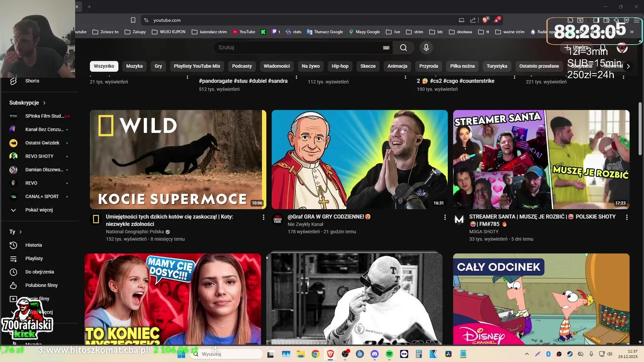The height and width of the screenshot is (362, 644).
Task: Open the Nie Zwykły Kanał channel link
Action: point(305,224)
